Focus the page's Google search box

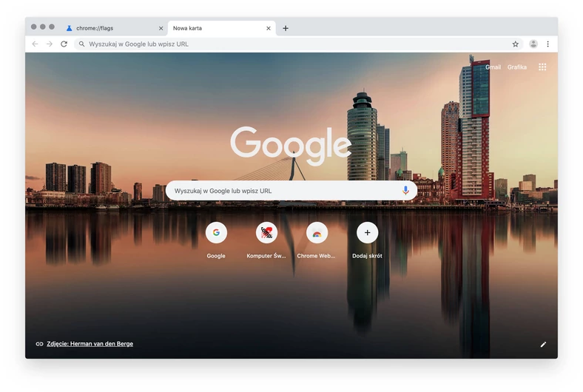(291, 191)
